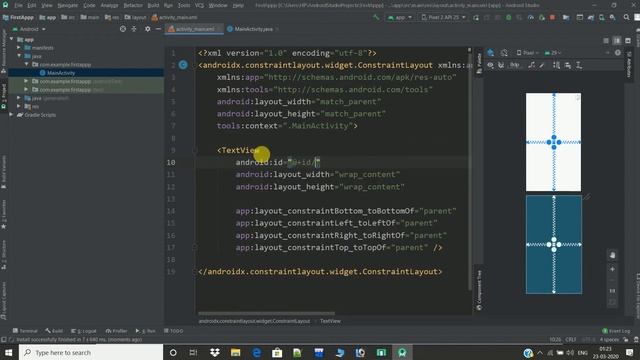Click the Type here to search box

tap(91, 352)
